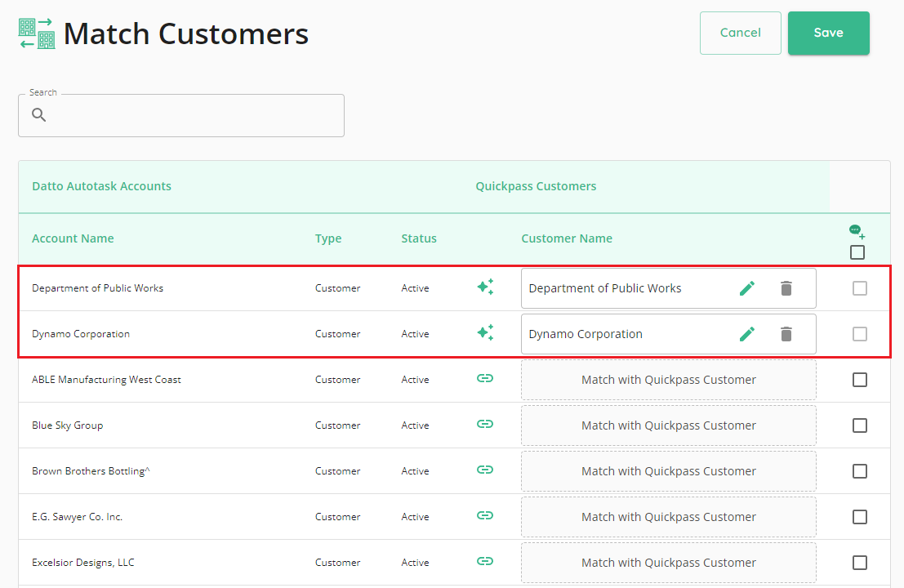Click the Customer Name column header
904x588 pixels.
pos(567,238)
